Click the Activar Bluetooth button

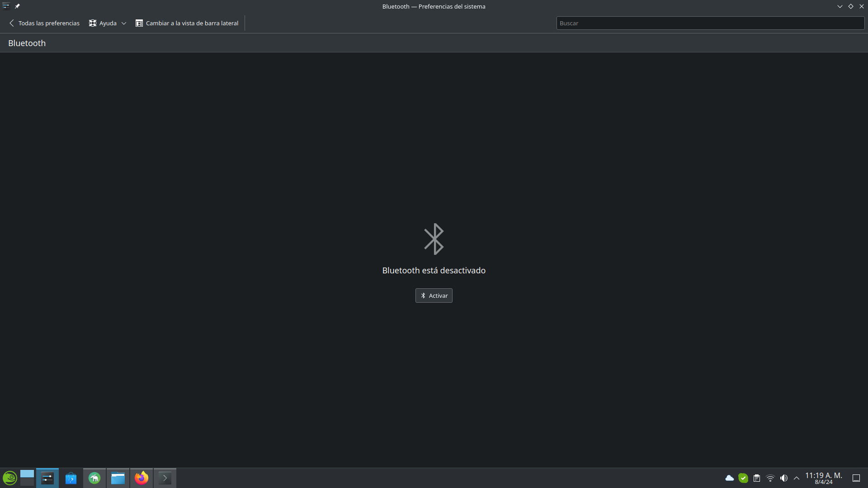[x=434, y=296]
